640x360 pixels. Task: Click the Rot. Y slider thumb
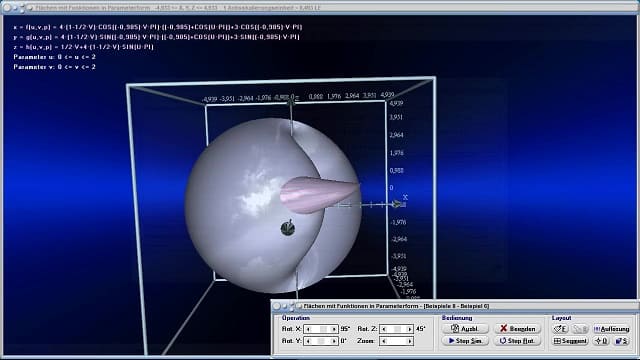[x=321, y=341]
